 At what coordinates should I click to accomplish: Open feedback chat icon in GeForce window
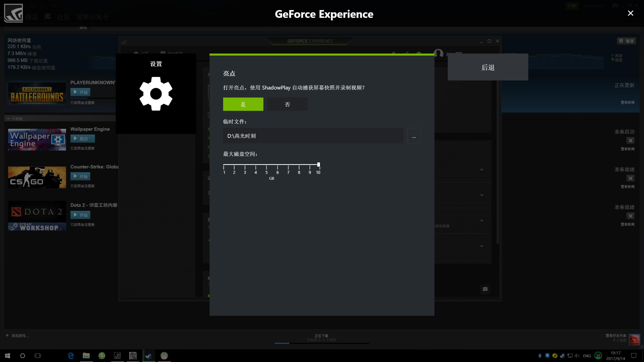(x=485, y=289)
